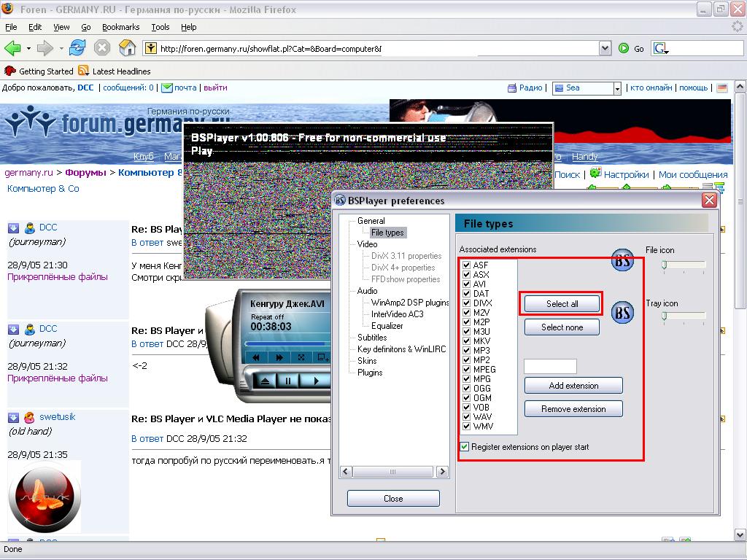Click the Select all button
The image size is (747, 560).
tap(562, 304)
